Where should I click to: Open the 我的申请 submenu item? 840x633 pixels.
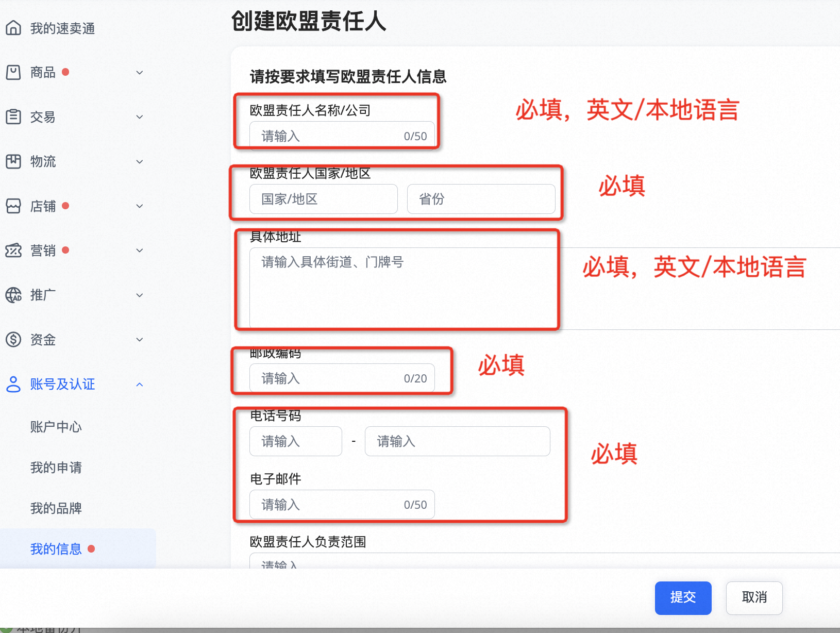click(x=56, y=468)
